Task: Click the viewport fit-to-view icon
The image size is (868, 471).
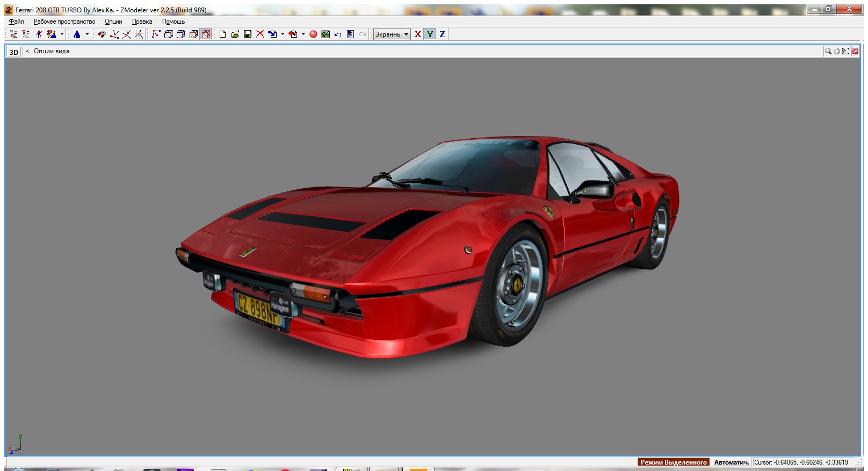Action: point(845,51)
